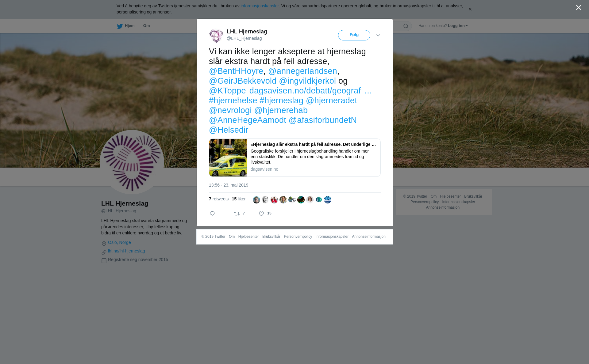Click the search magnifier icon
The width and height of the screenshot is (589, 364).
406,26
